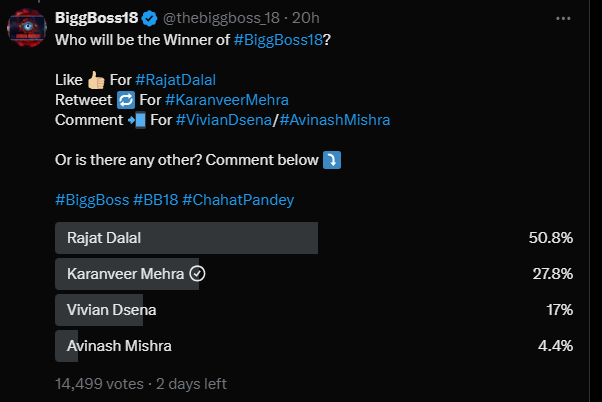Image resolution: width=602 pixels, height=402 pixels.
Task: Open the #RajatDalal hashtag
Action: click(x=175, y=80)
